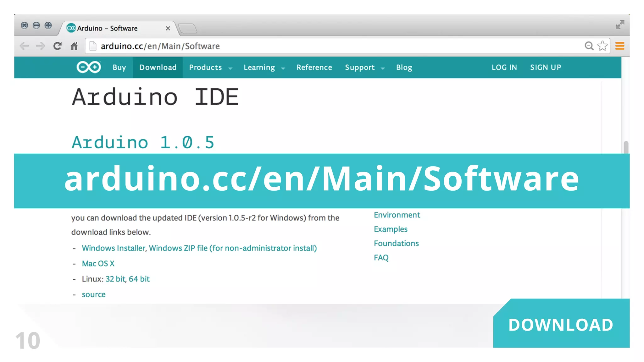Screen dimensions: 644x362
Task: Open the Products menu
Action: click(x=205, y=67)
